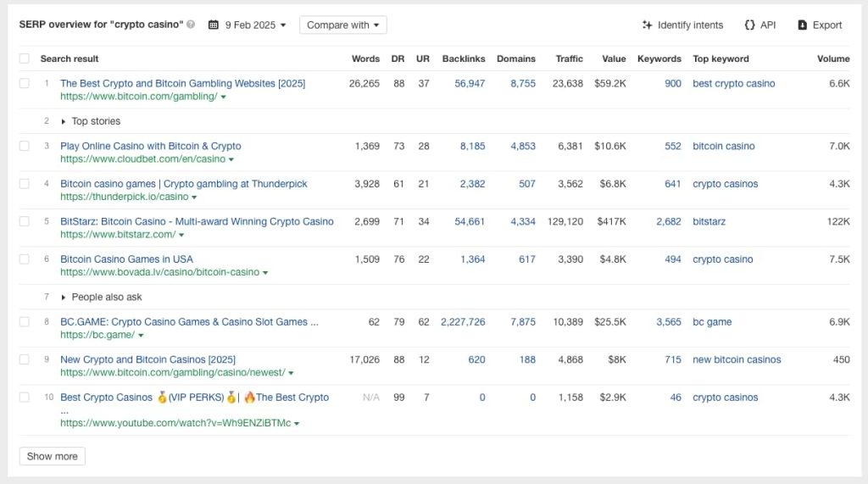This screenshot has width=868, height=484.
Task: Click the Show more button
Action: 53,456
